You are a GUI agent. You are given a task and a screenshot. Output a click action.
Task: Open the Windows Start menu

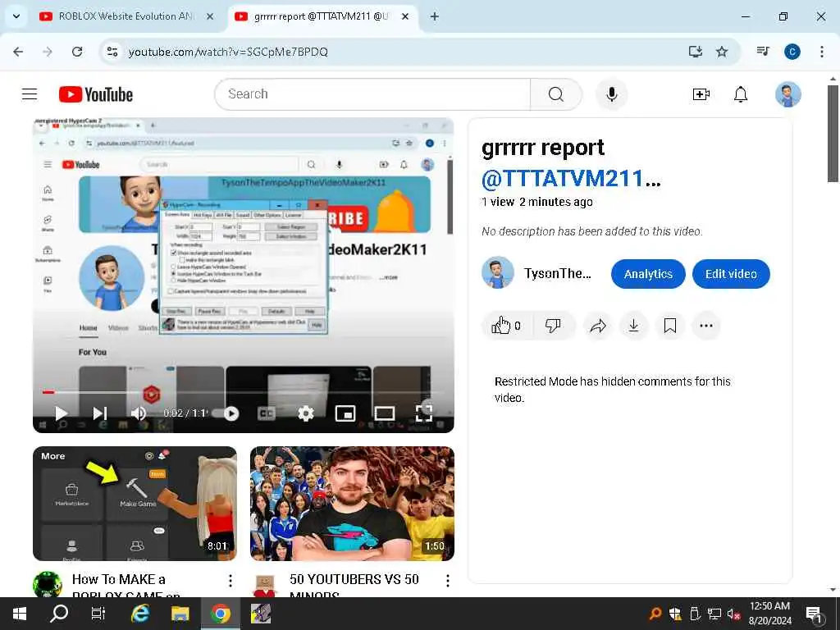click(20, 614)
